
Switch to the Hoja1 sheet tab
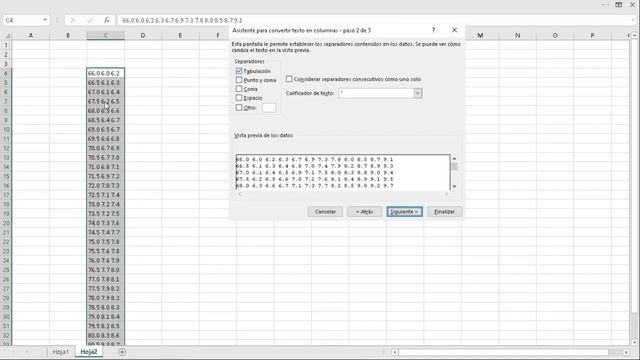(x=60, y=352)
